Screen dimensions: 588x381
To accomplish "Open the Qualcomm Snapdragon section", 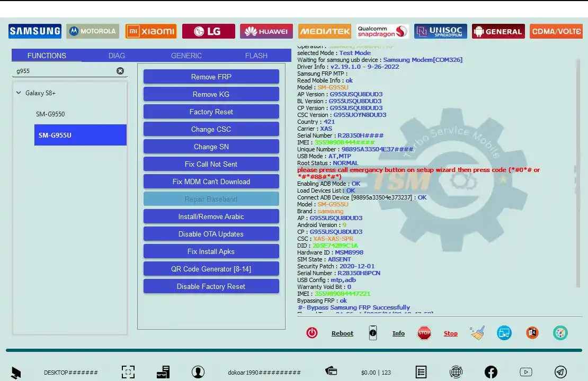I will click(382, 31).
